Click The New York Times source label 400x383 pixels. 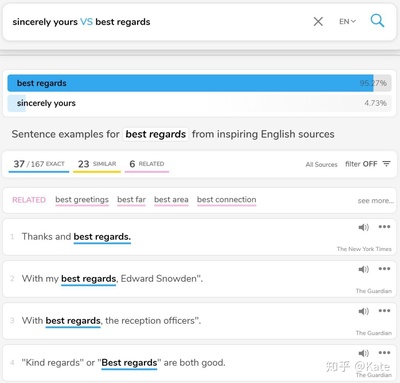tap(364, 249)
